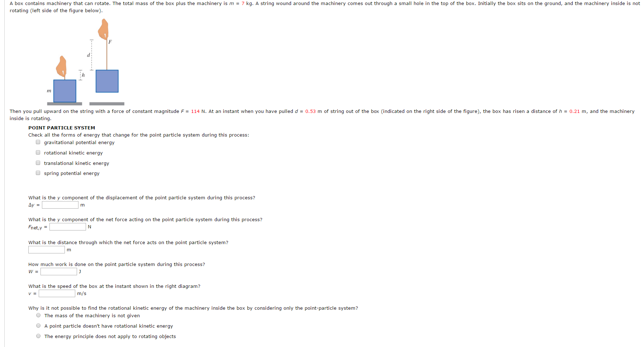Click the POINT PARTICLE SYSTEM heading
Viewport: 644px width, 347px height.
click(62, 128)
